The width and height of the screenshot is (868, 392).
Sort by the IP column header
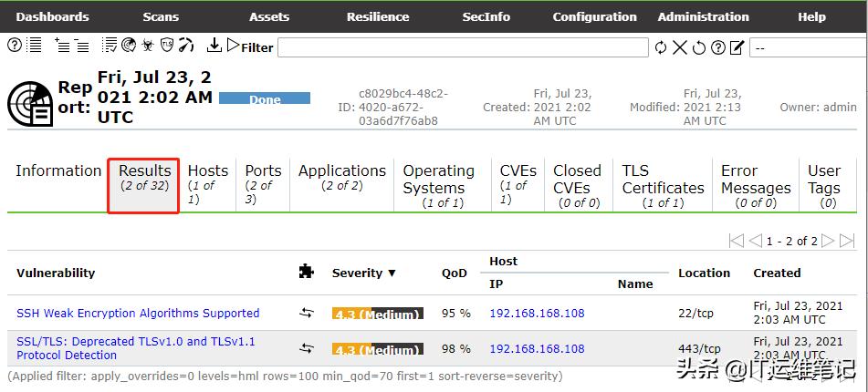496,284
